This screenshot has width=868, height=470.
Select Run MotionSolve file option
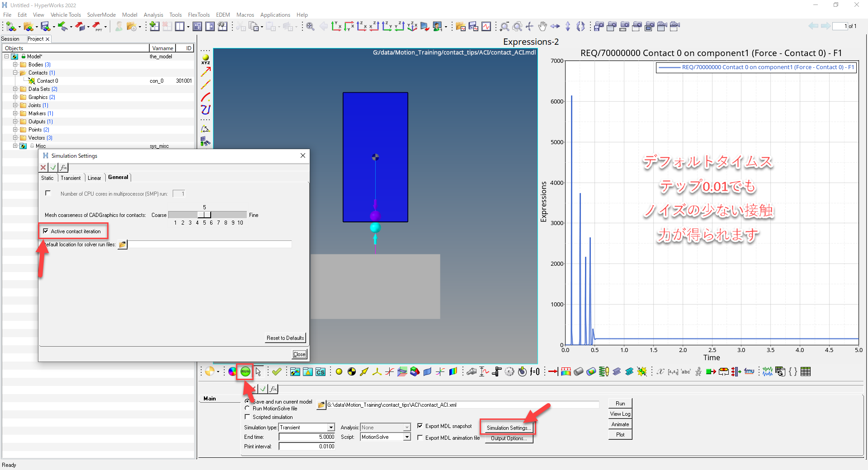point(247,408)
